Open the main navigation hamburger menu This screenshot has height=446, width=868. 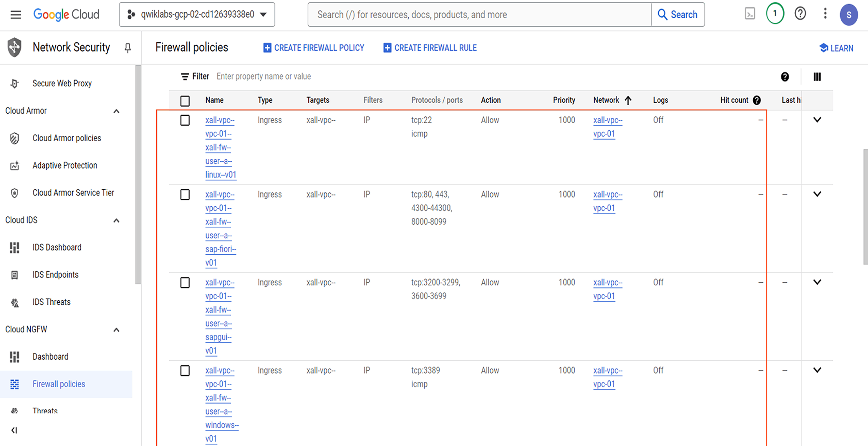(x=16, y=14)
